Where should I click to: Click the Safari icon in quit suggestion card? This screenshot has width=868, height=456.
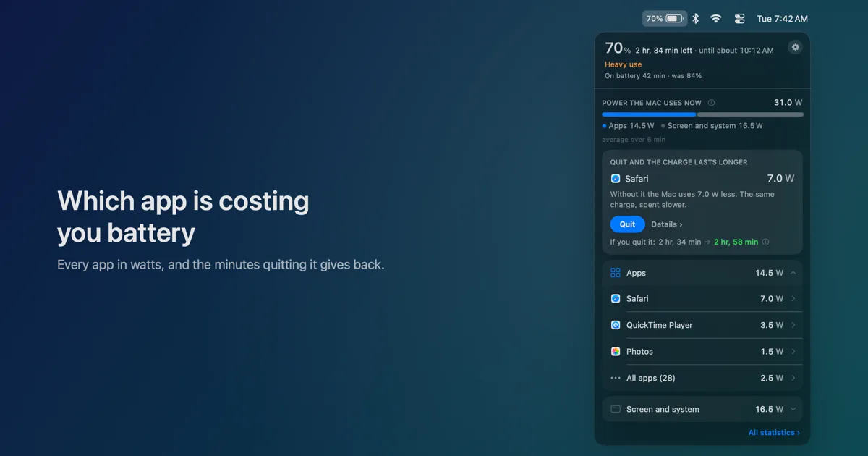pyautogui.click(x=616, y=179)
